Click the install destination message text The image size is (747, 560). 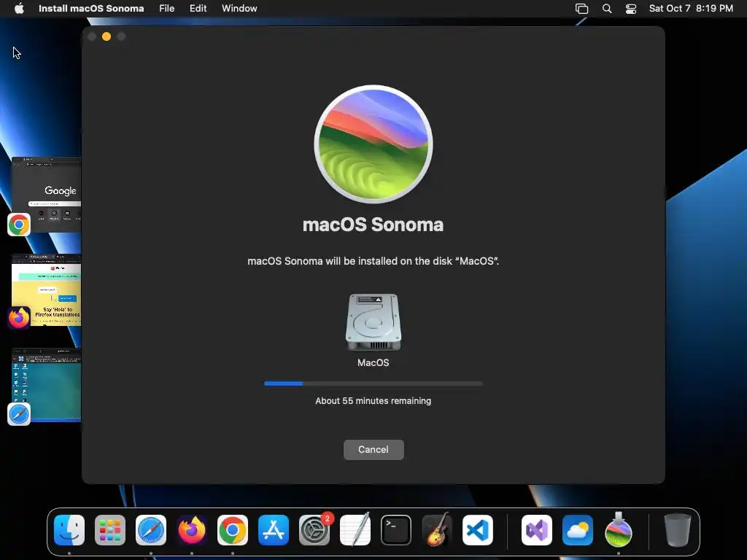pyautogui.click(x=373, y=261)
